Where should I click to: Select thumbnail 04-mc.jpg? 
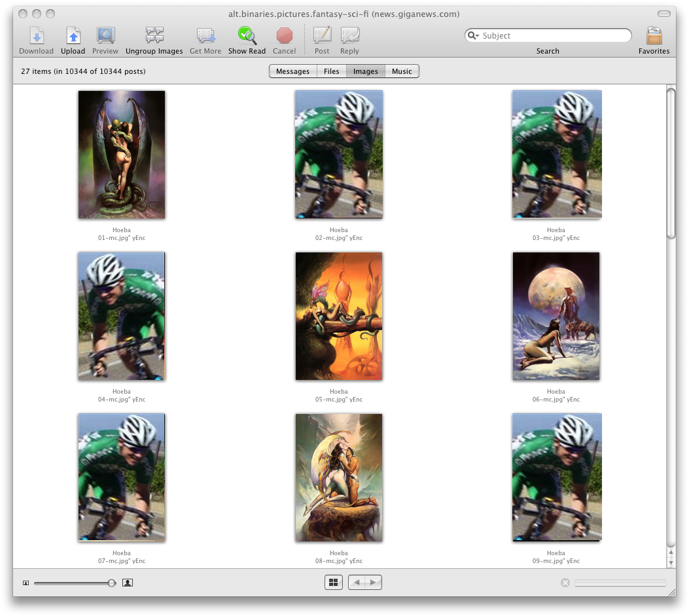point(122,316)
